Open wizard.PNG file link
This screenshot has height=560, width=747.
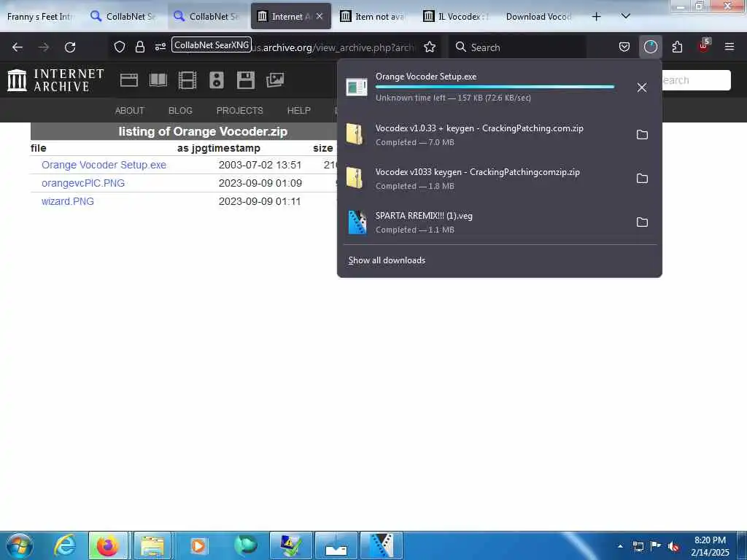68,201
